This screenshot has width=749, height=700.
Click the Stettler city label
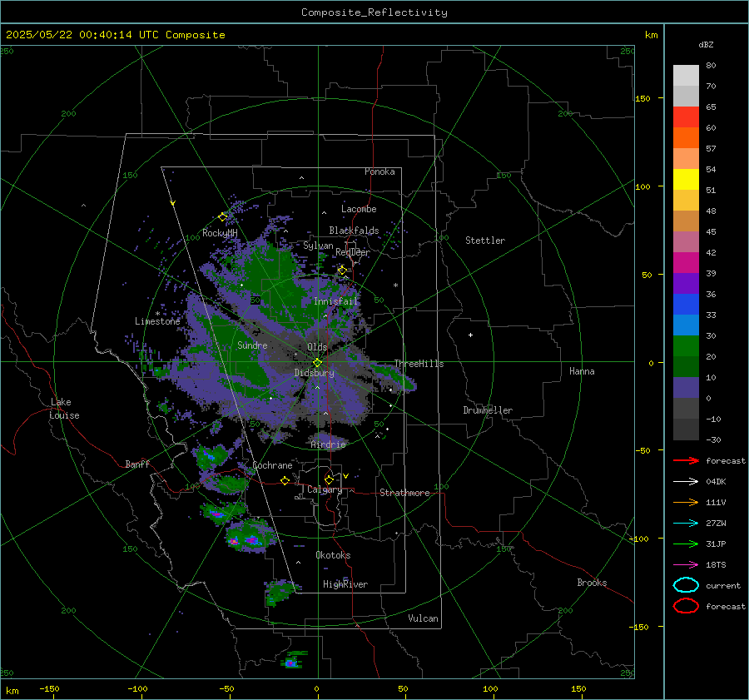point(485,241)
